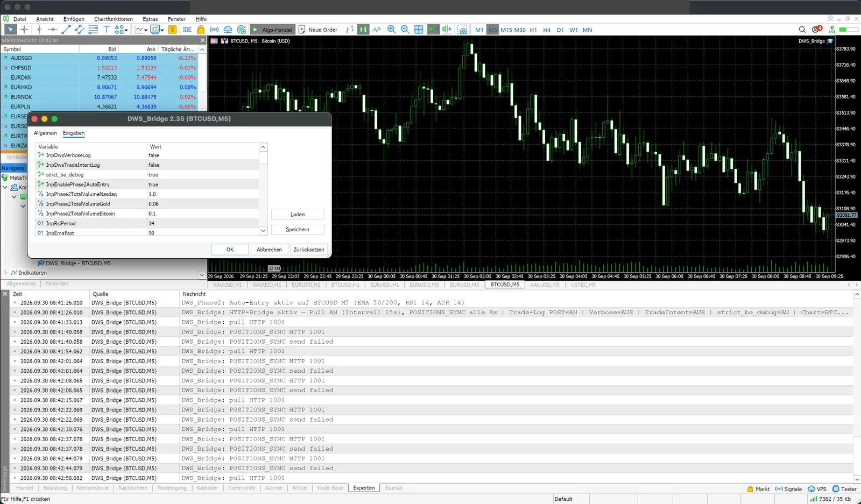Open Neue Order from the toolbar

coord(318,30)
